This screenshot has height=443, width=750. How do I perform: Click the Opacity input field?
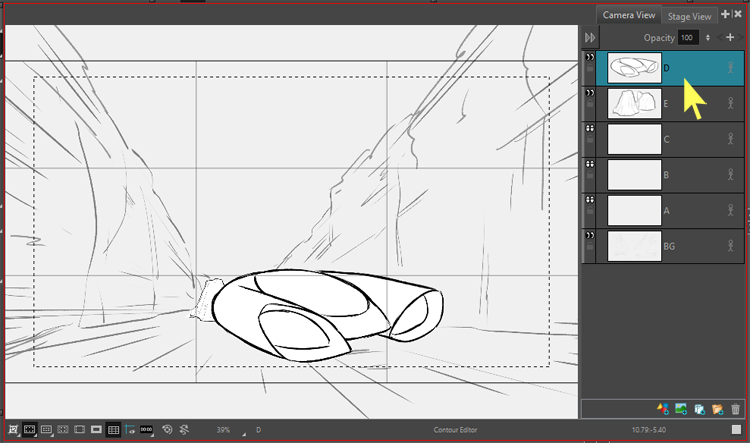pos(688,37)
